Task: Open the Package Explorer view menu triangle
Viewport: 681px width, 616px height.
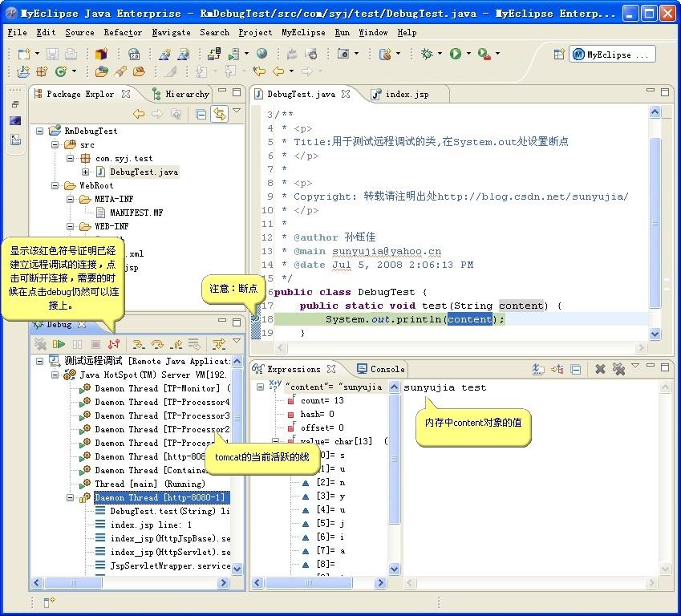Action: [237, 111]
